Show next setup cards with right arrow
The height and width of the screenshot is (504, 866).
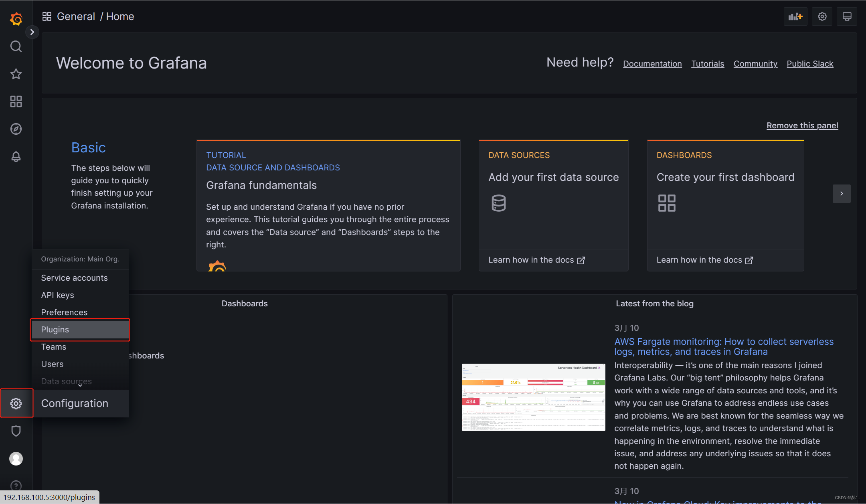click(x=842, y=194)
